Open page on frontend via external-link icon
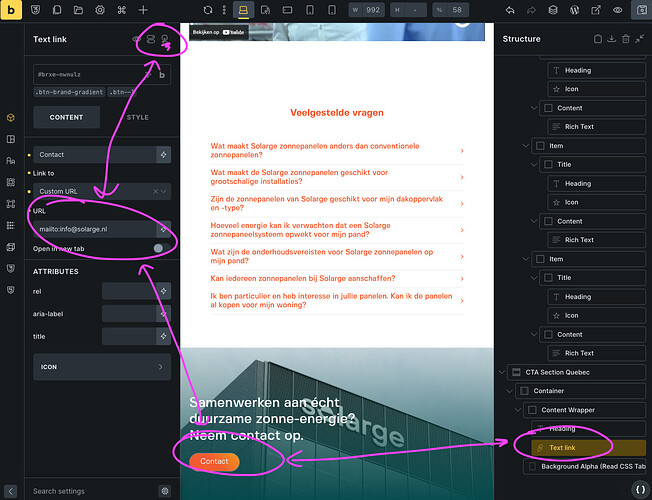Screen dimensions: 652x500 click(596, 10)
